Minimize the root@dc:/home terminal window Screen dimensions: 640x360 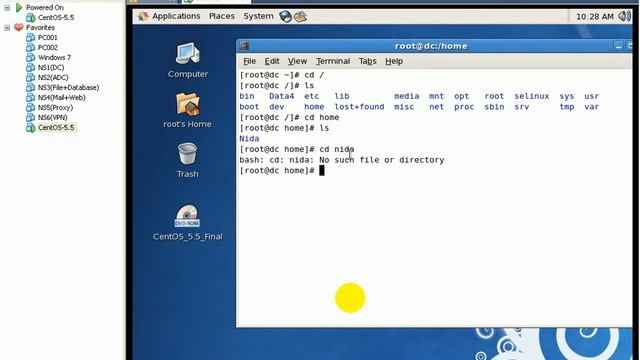619,46
